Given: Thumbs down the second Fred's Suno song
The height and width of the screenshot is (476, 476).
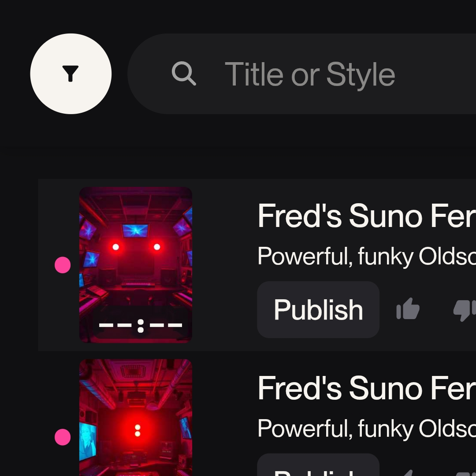Looking at the screenshot, I should click(465, 473).
